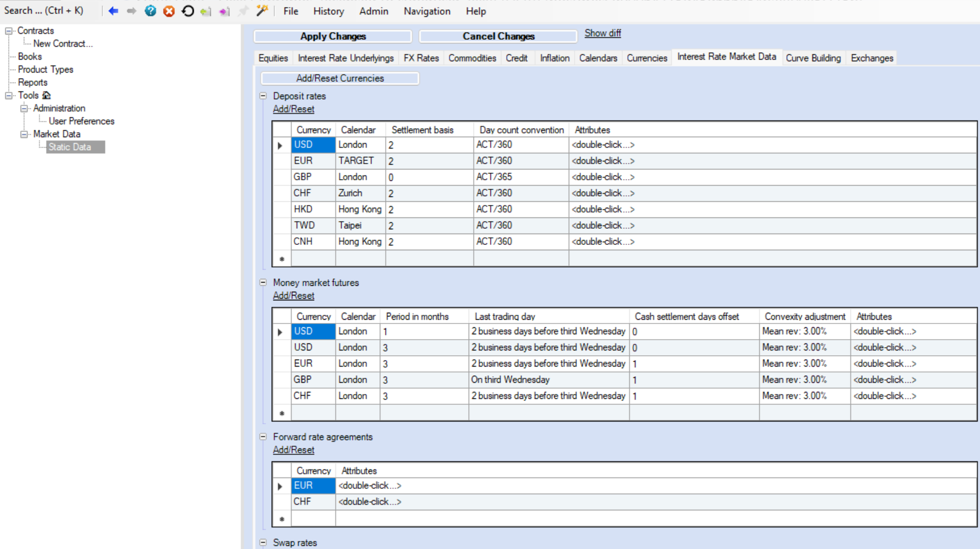Click Add/Reset link under Deposit rates
The width and height of the screenshot is (980, 549).
(x=293, y=109)
